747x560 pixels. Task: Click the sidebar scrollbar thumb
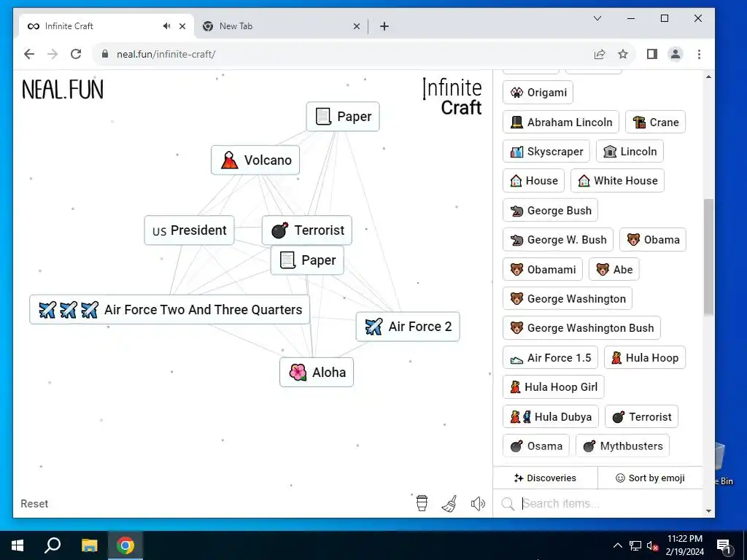(708, 257)
